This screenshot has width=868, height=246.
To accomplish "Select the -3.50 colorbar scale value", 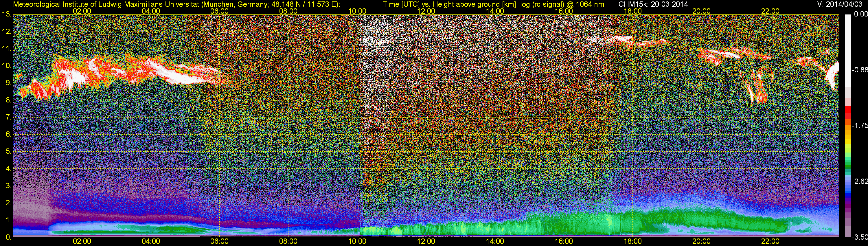I will 860,237.
